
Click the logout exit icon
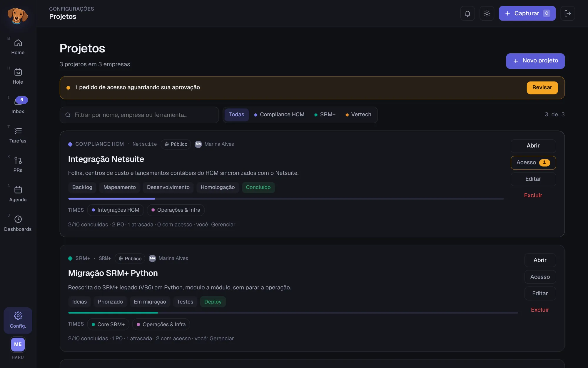pos(568,13)
